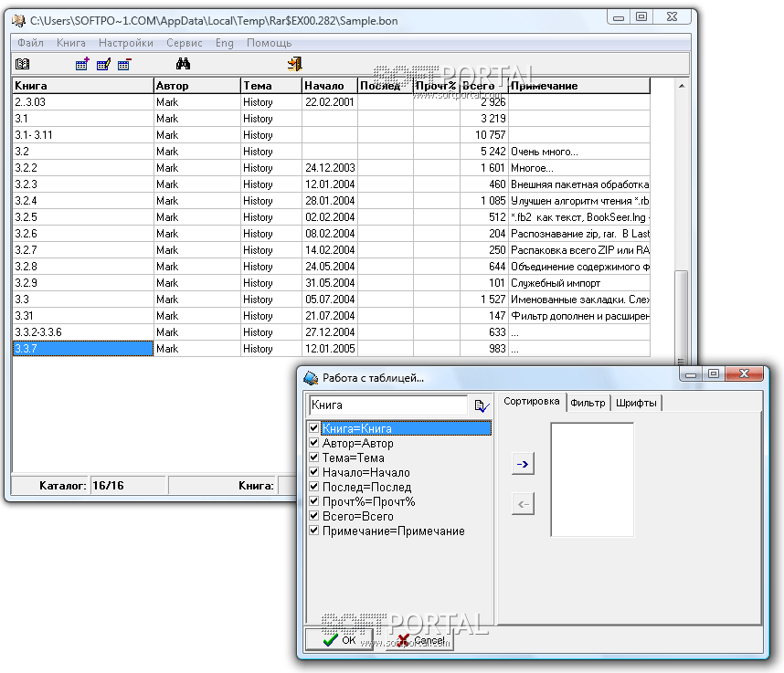
Task: Click the Тема column header
Action: 271,86
